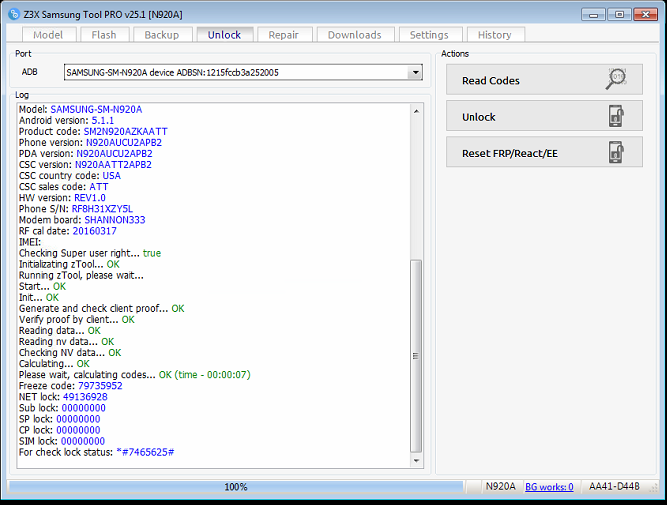Click Phone version N920AUCU2APB2 value
The image size is (667, 505).
[x=124, y=143]
